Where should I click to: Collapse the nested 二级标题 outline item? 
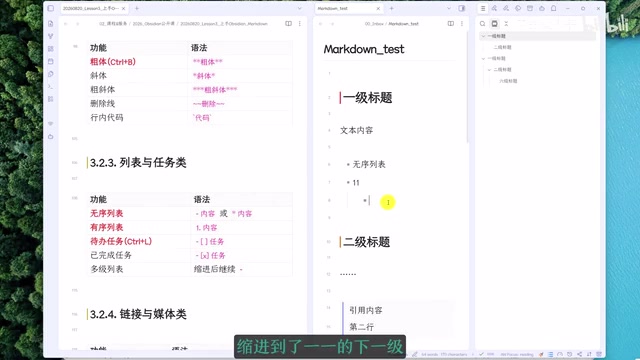489,70
